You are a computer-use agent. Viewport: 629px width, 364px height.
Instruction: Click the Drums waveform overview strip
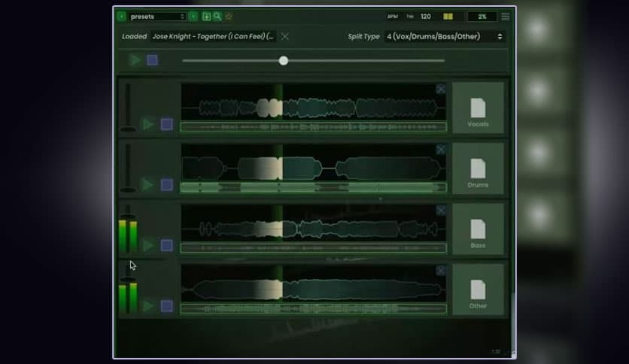(313, 187)
